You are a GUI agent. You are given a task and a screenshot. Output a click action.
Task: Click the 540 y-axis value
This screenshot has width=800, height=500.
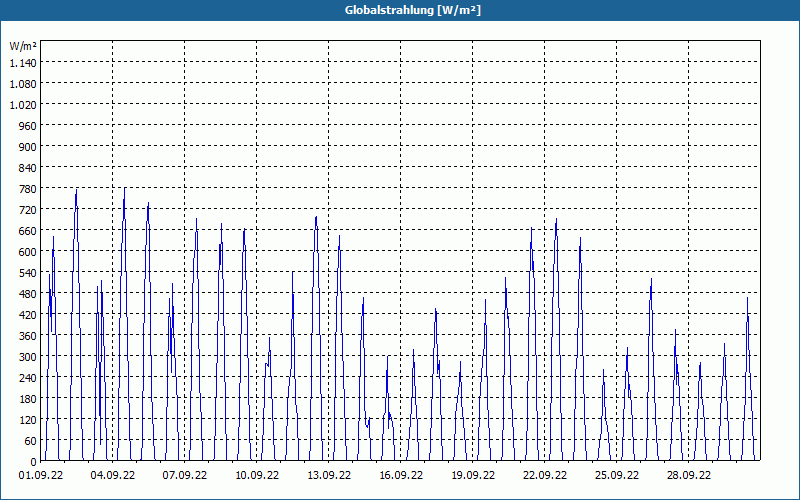point(27,273)
